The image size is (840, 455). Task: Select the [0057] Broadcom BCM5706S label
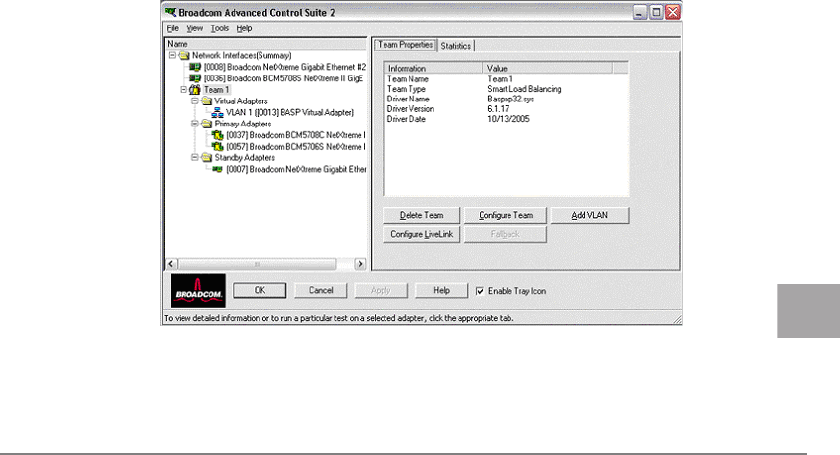[296, 146]
